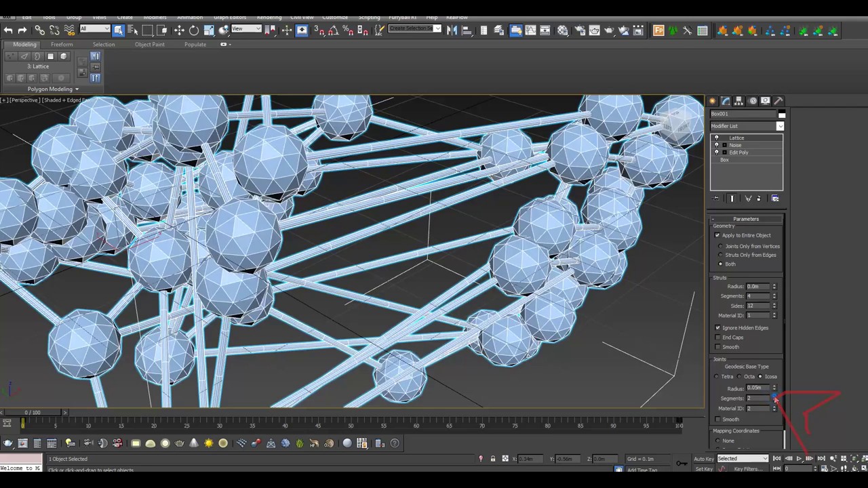Screen dimensions: 868x488
Task: Toggle the Percent Snap icon
Action: [x=348, y=30]
